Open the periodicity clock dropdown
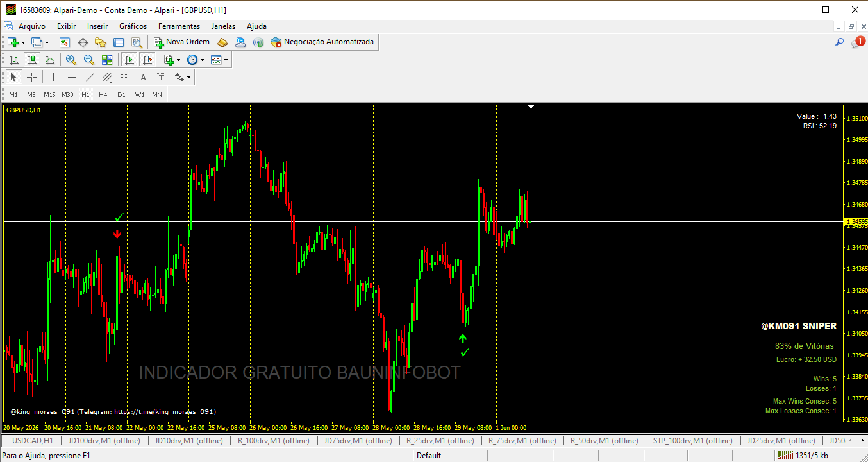This screenshot has width=868, height=462. point(196,60)
